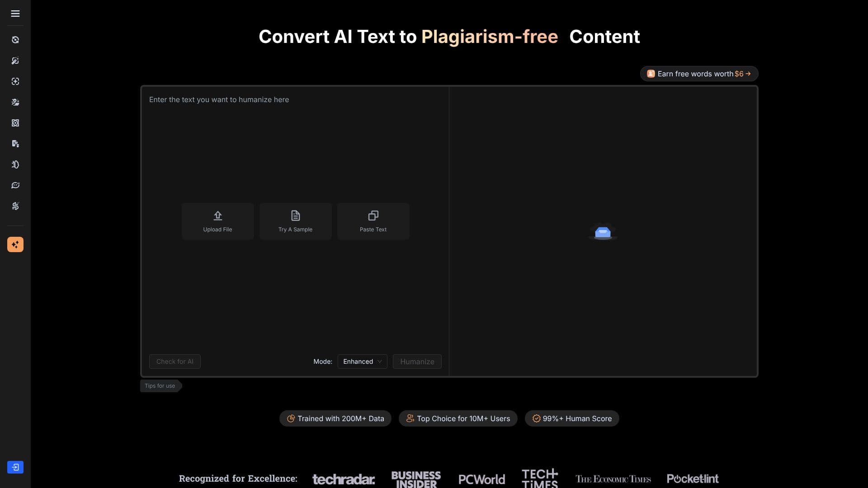
Task: Click the PCWorld logo
Action: (481, 479)
